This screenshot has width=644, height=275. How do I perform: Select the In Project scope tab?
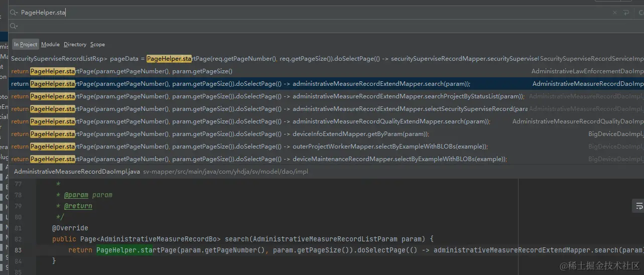click(26, 44)
